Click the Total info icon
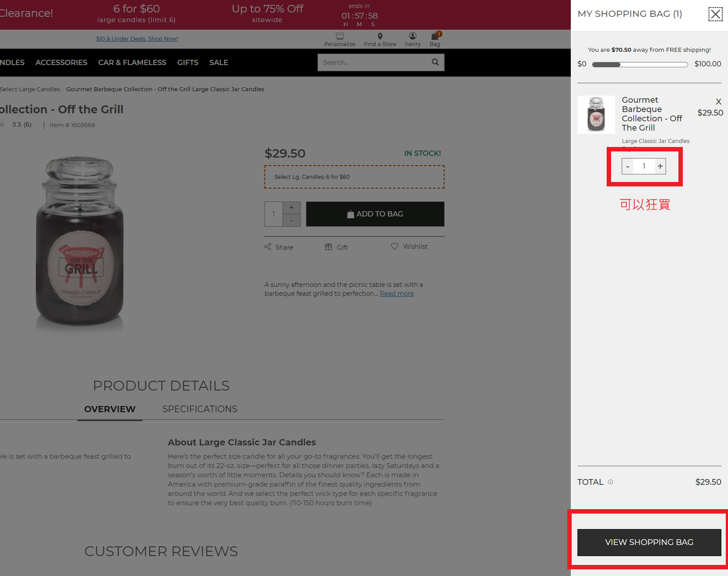This screenshot has height=576, width=728. point(610,482)
